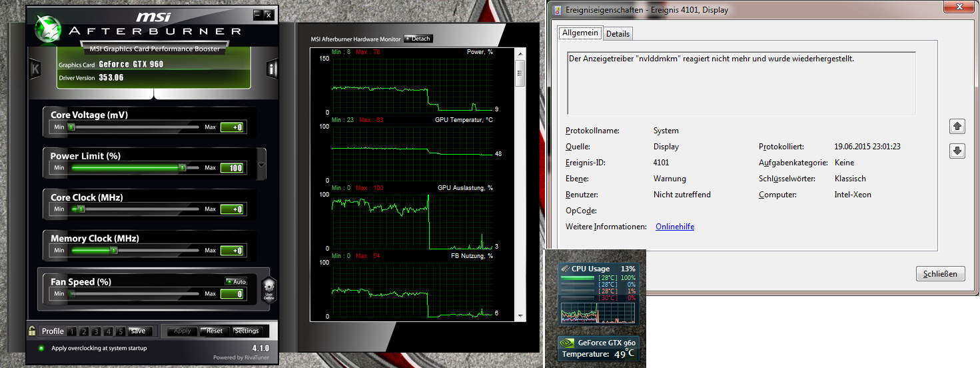Toggle Apply overclocking at system startup
The width and height of the screenshot is (980, 368).
coord(41,348)
